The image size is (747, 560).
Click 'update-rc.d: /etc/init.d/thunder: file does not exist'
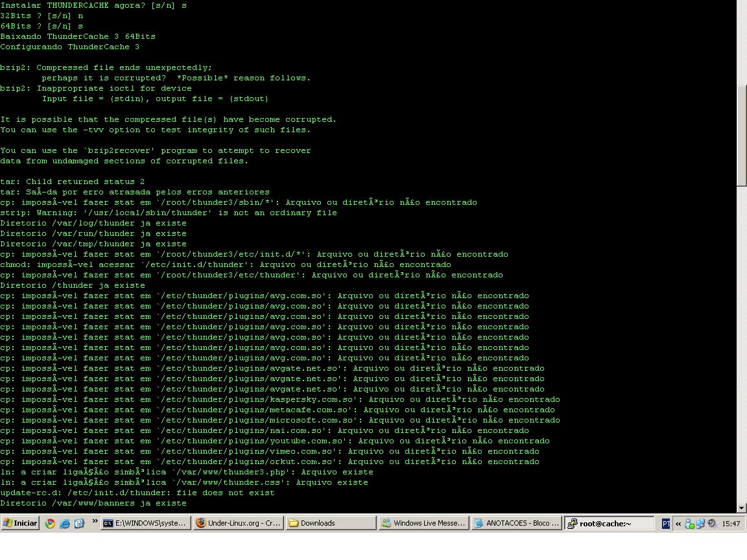click(x=137, y=493)
